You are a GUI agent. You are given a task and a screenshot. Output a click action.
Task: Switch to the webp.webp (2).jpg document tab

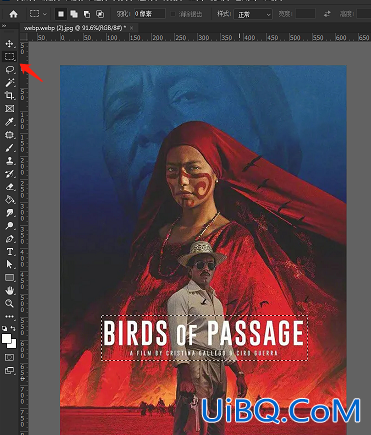point(74,28)
